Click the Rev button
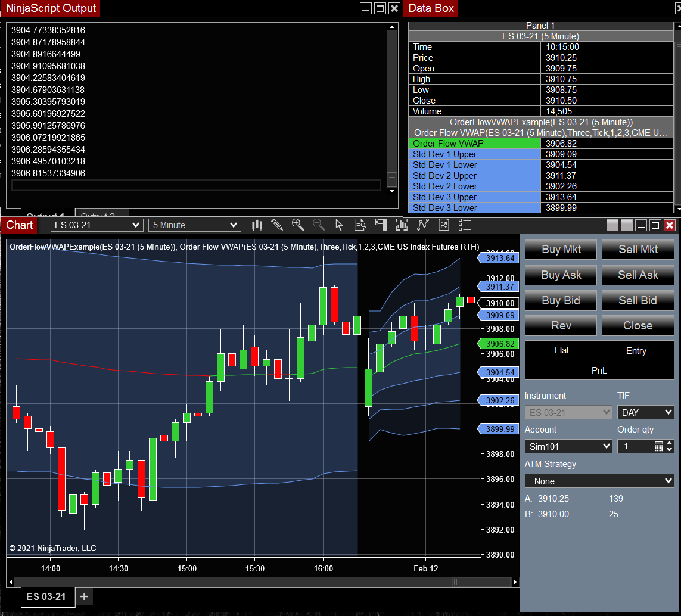The width and height of the screenshot is (681, 616). tap(561, 326)
